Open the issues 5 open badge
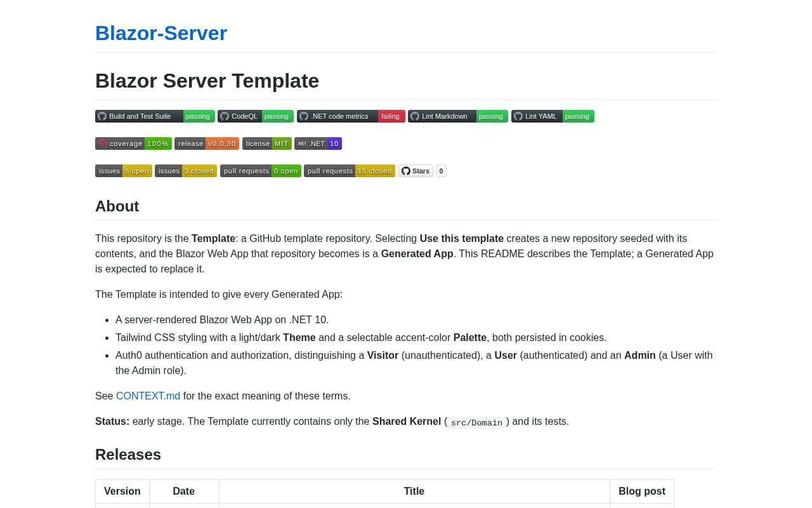Image resolution: width=812 pixels, height=508 pixels. click(124, 171)
